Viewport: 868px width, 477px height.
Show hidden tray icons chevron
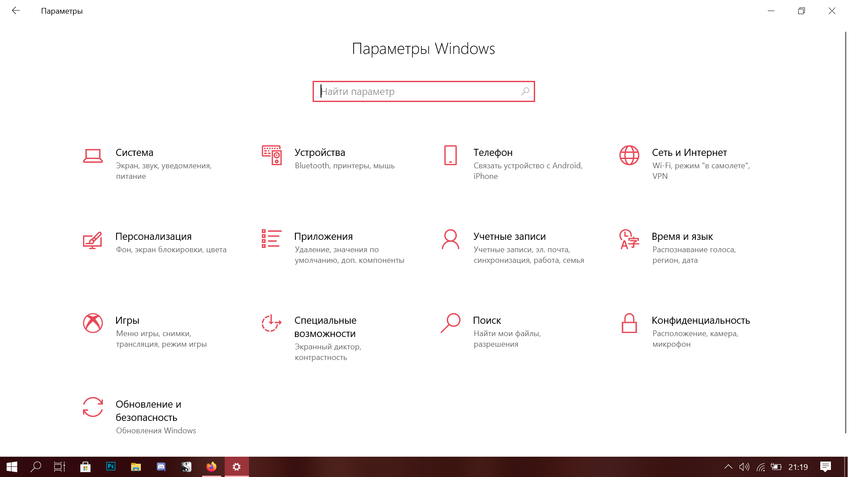(728, 467)
